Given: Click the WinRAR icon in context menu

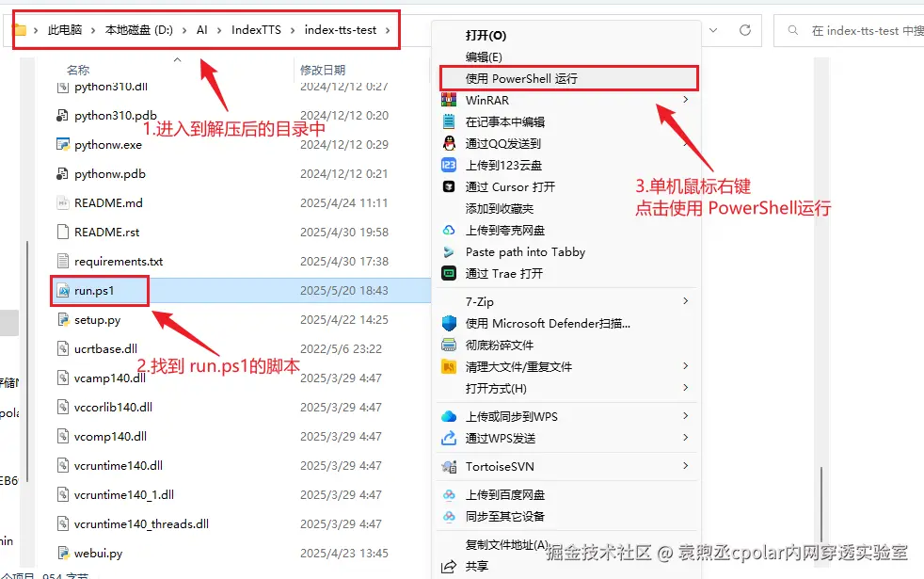Looking at the screenshot, I should point(449,100).
